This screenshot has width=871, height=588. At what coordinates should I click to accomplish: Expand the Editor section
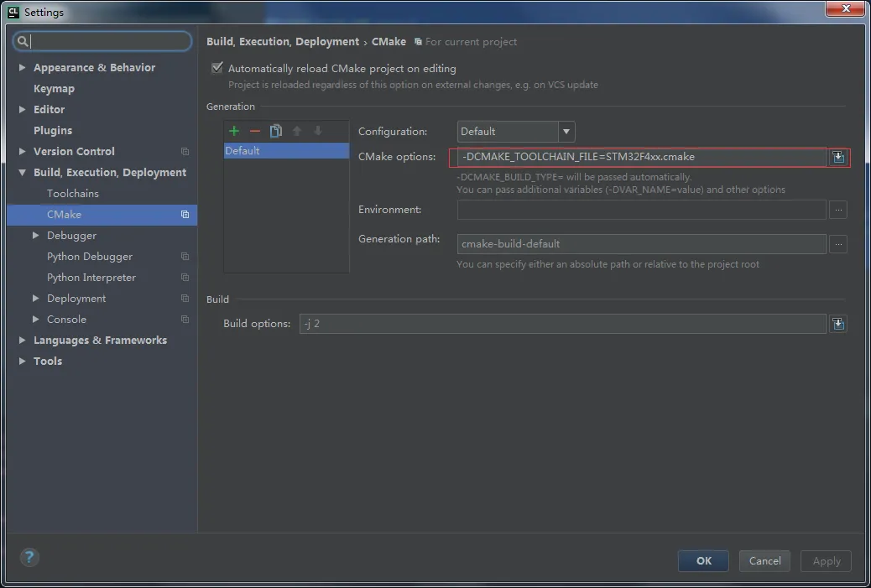(22, 109)
